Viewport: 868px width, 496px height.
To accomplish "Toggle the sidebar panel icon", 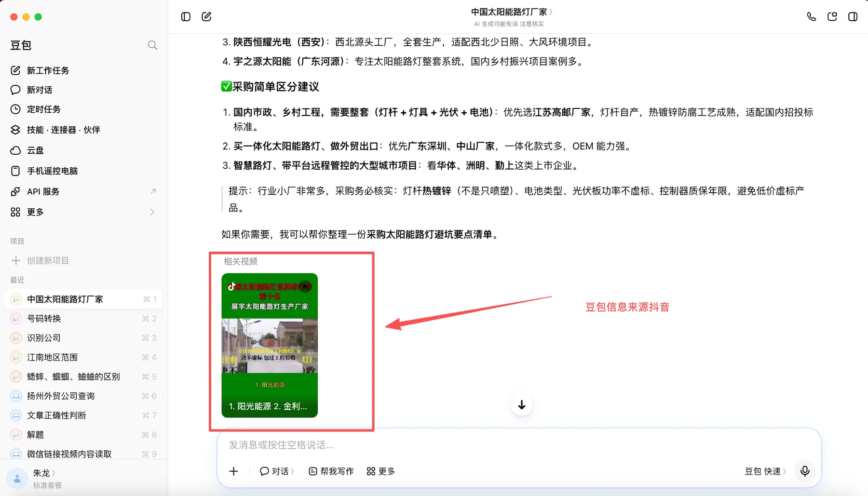I will (186, 16).
